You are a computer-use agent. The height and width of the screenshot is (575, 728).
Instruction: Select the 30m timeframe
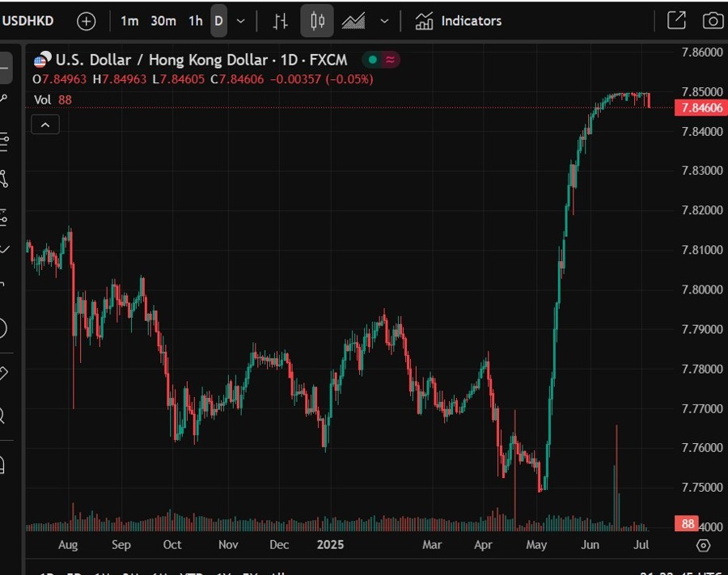[x=163, y=20]
